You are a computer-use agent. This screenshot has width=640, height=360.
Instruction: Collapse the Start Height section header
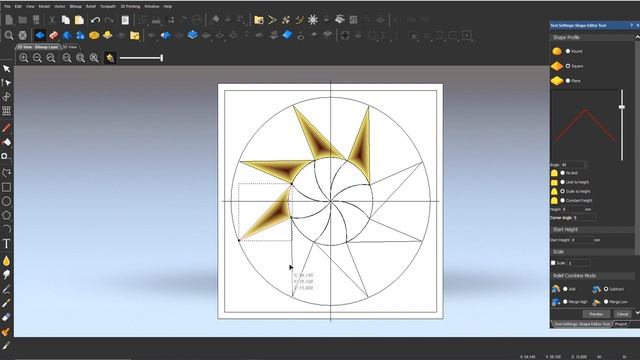(x=592, y=230)
